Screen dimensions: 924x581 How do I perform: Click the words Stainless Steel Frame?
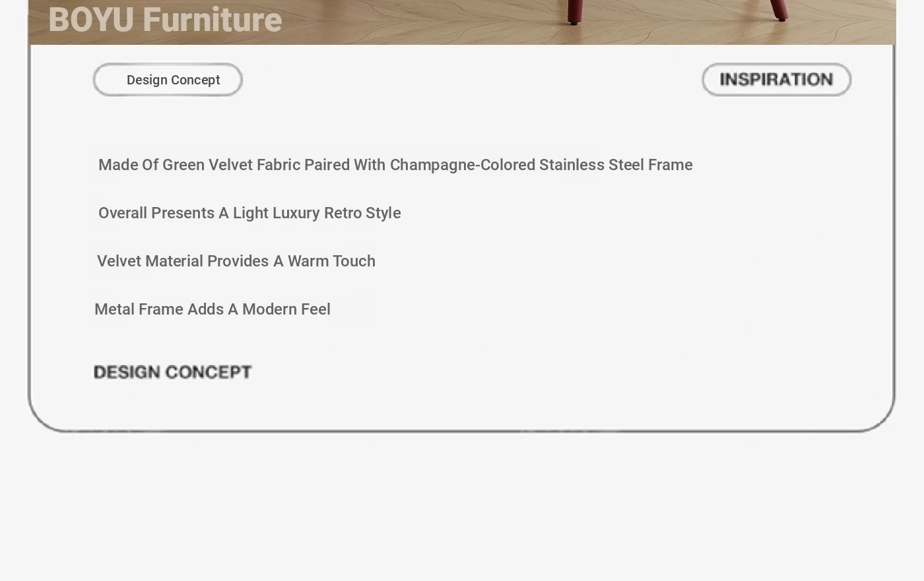[x=616, y=165]
